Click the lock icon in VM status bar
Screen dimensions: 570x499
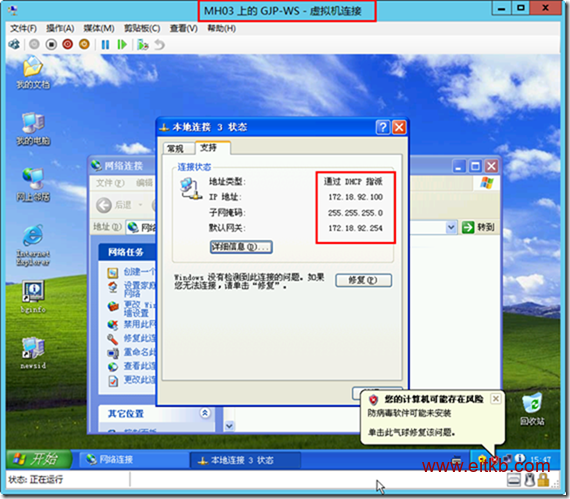click(x=544, y=480)
